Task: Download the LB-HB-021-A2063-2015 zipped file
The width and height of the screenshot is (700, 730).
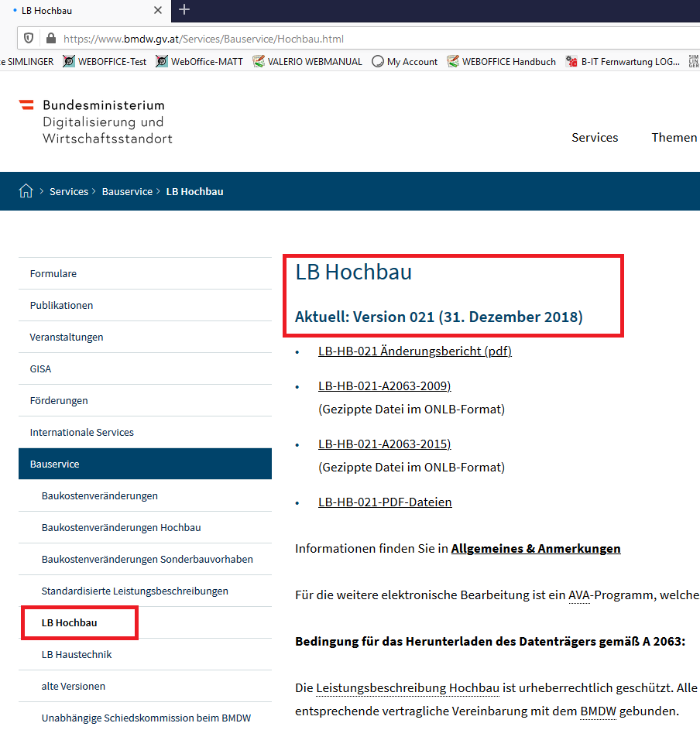Action: [384, 444]
